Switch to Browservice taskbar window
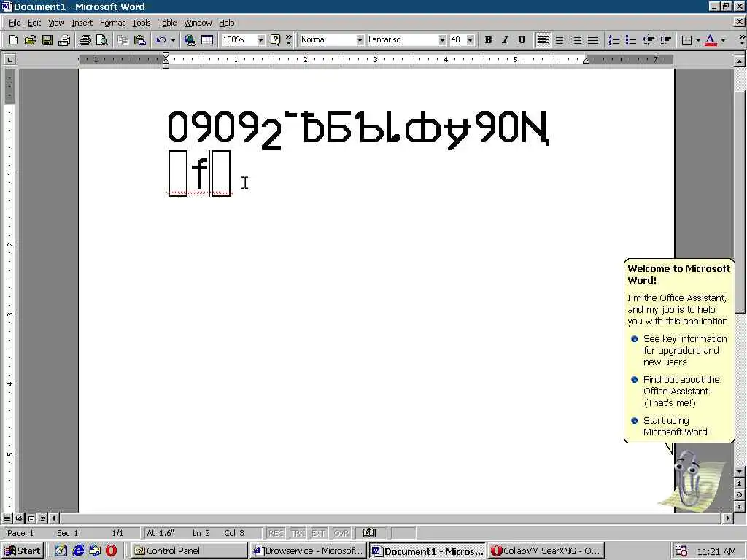 (x=309, y=551)
